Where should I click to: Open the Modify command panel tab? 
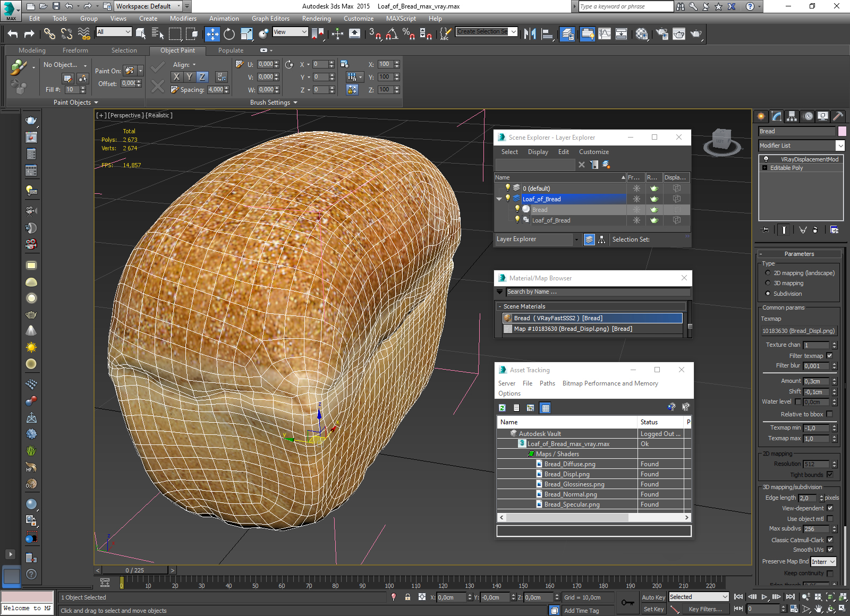777,116
